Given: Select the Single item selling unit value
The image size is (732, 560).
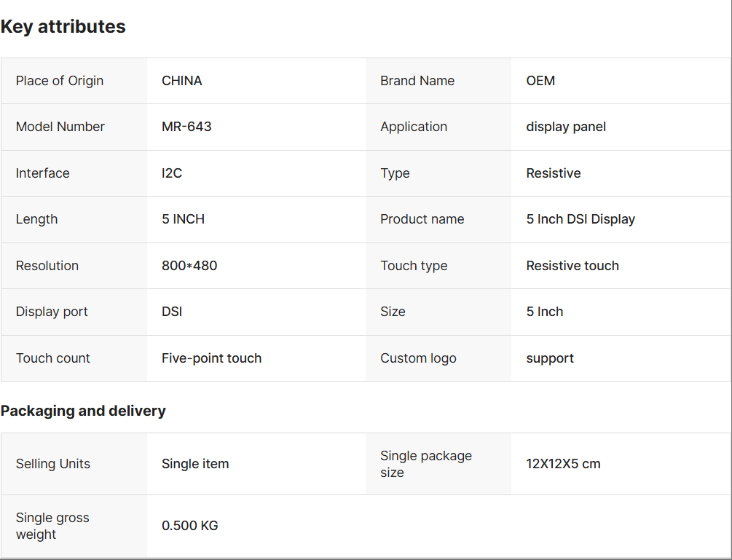Looking at the screenshot, I should tap(195, 464).
